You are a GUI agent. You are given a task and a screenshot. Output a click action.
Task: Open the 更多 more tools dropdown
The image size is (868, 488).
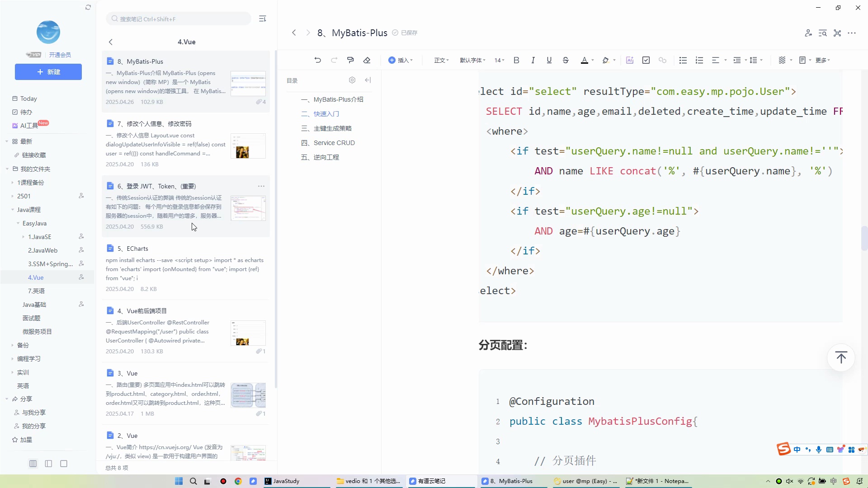pyautogui.click(x=823, y=60)
